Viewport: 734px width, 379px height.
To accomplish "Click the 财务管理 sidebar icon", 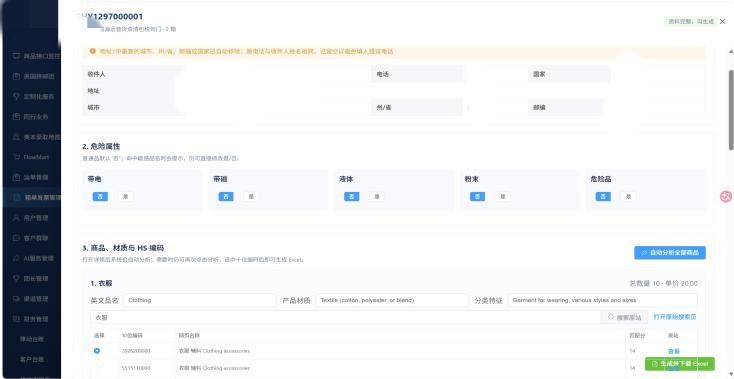I will pos(16,319).
